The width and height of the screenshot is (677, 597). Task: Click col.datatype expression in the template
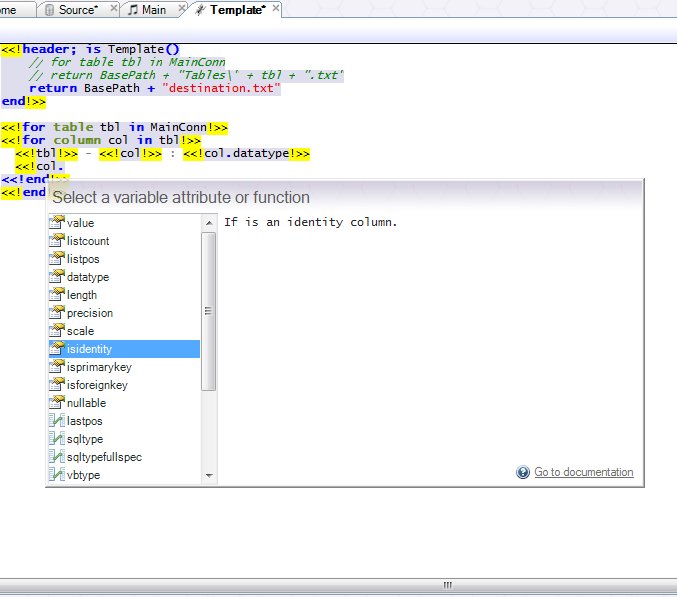point(247,153)
